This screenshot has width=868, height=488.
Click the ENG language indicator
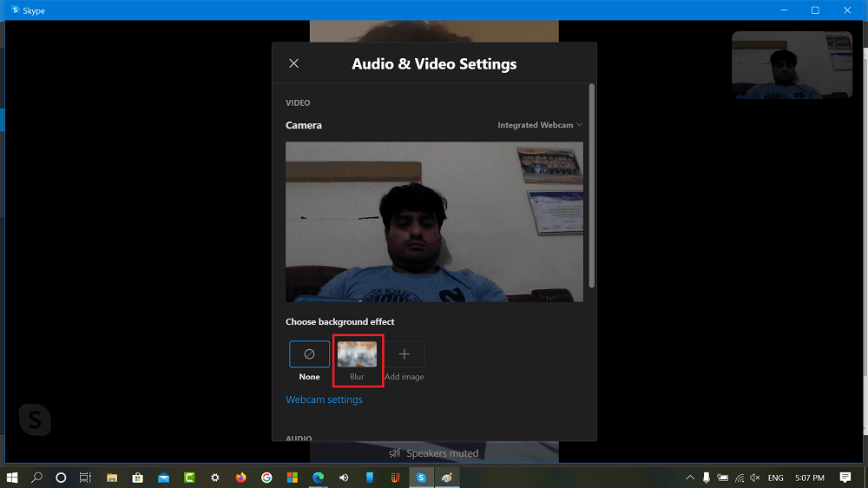775,478
